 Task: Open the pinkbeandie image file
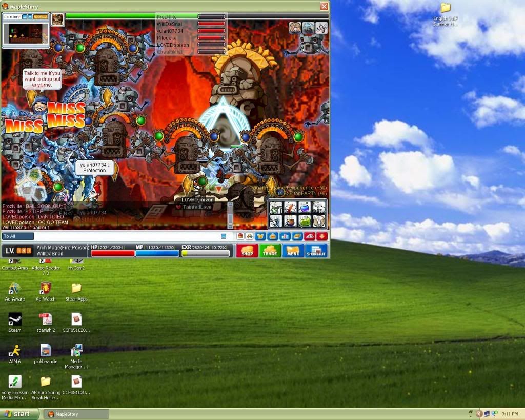46,354
